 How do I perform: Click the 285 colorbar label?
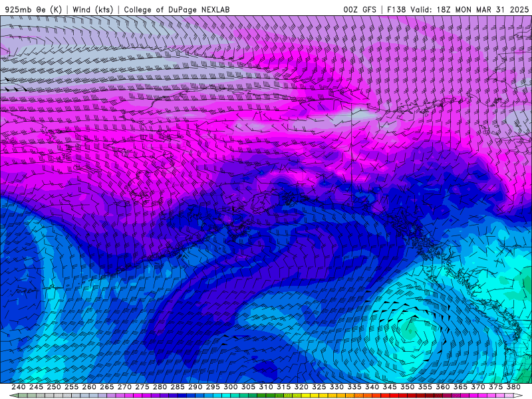pyautogui.click(x=178, y=387)
